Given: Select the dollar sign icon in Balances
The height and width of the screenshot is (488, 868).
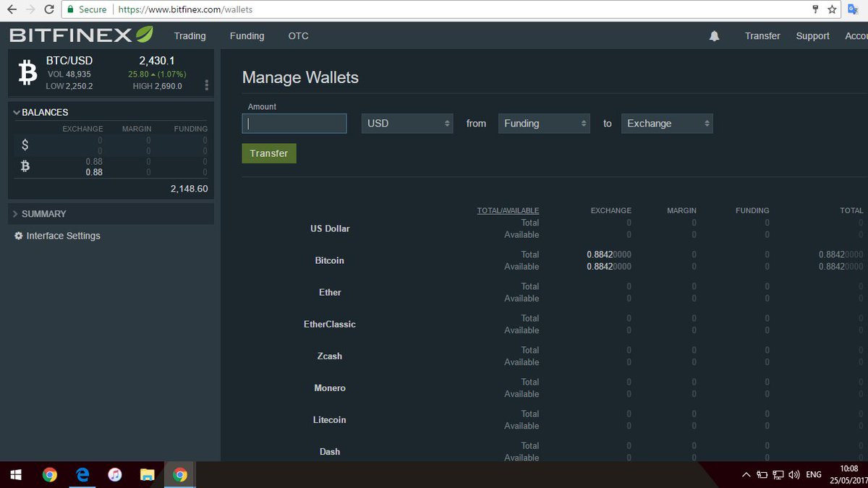Looking at the screenshot, I should [25, 144].
